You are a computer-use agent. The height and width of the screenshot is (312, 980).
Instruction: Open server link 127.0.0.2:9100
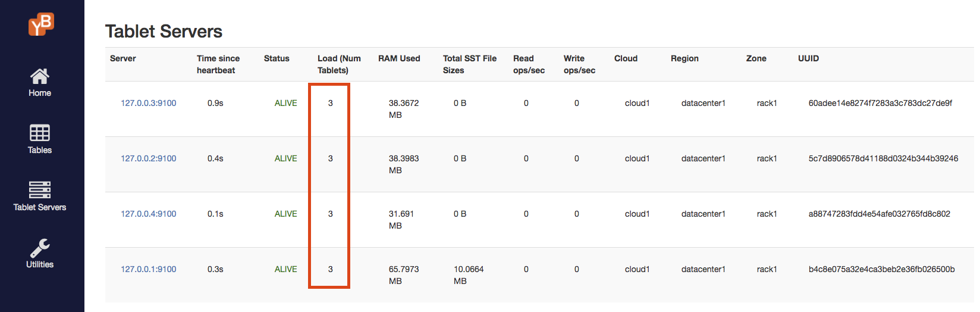pos(149,158)
